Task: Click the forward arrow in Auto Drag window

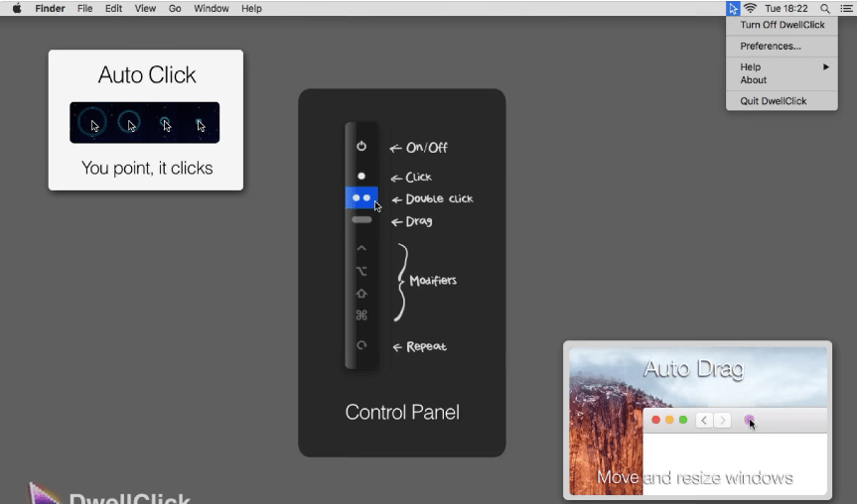Action: point(723,420)
